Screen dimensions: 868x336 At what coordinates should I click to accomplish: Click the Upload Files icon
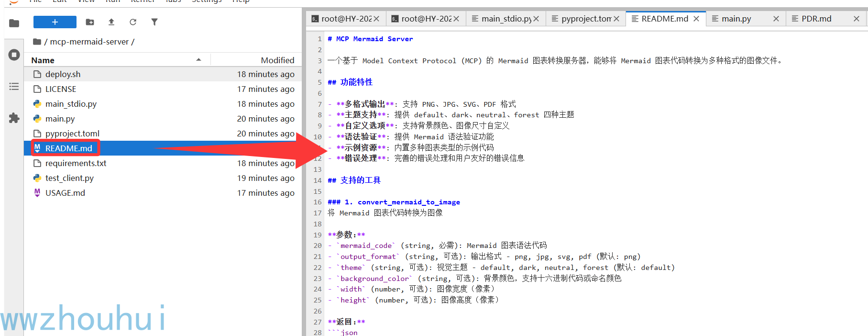pyautogui.click(x=111, y=22)
